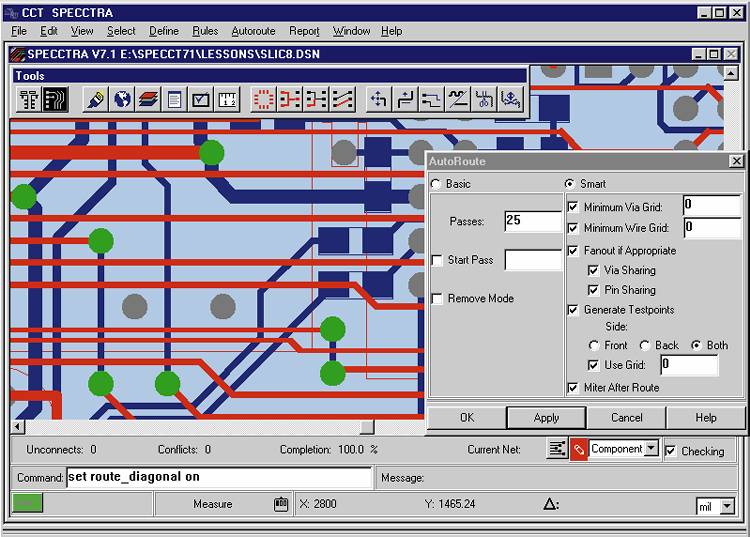Select Back side radio button
This screenshot has width=750, height=537.
[644, 345]
